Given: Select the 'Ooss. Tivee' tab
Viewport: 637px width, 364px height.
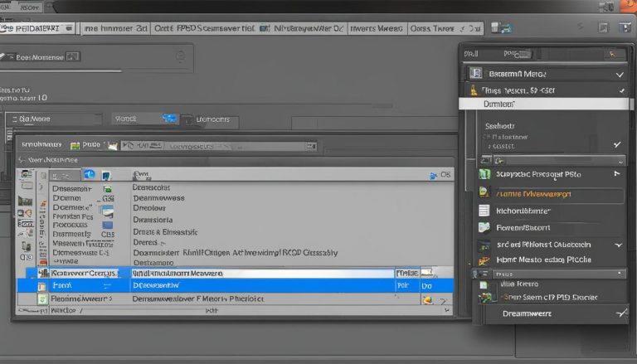Looking at the screenshot, I should tap(445, 28).
